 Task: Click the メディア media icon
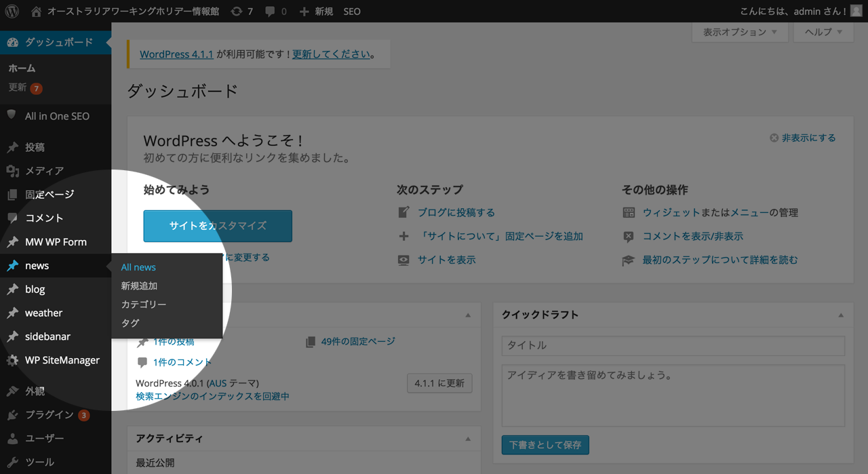(x=12, y=171)
